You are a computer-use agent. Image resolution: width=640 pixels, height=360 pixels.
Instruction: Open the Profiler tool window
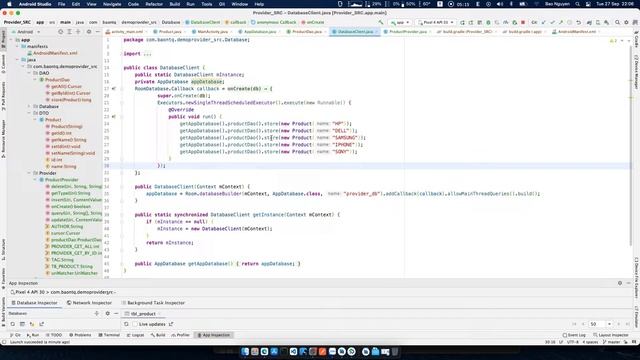(x=180, y=335)
